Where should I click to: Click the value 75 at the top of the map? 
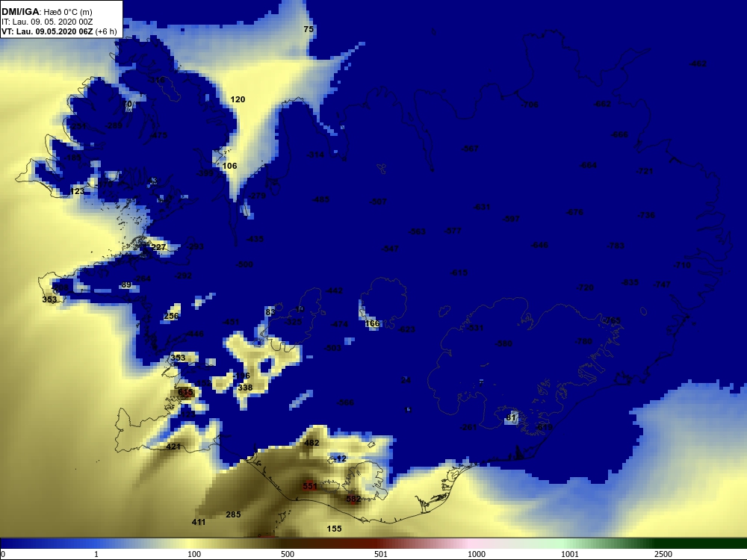(309, 29)
